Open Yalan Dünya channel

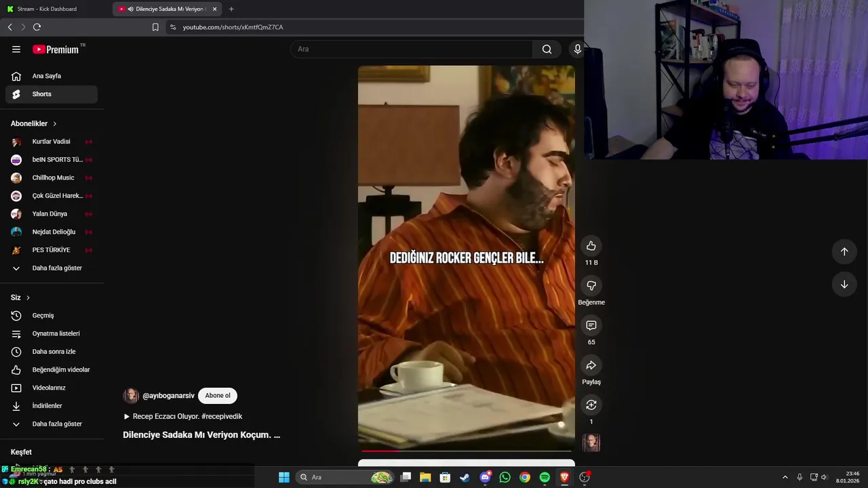[x=52, y=213]
